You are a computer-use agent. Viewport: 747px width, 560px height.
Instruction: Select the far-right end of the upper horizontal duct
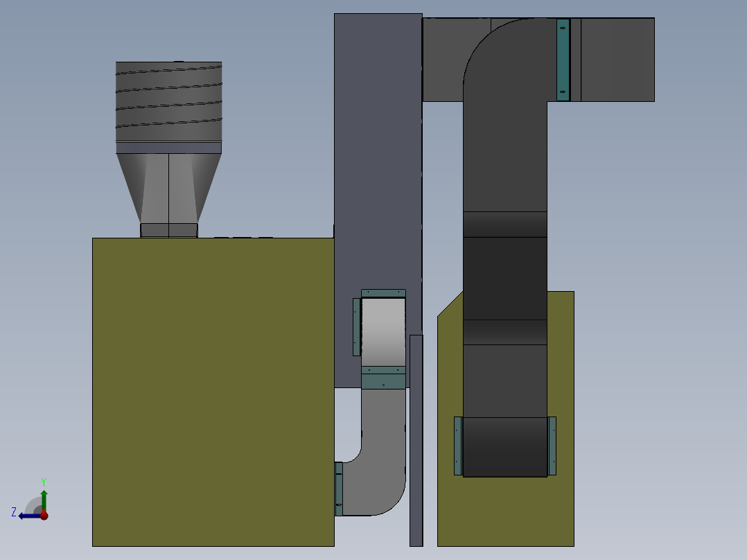click(x=617, y=60)
